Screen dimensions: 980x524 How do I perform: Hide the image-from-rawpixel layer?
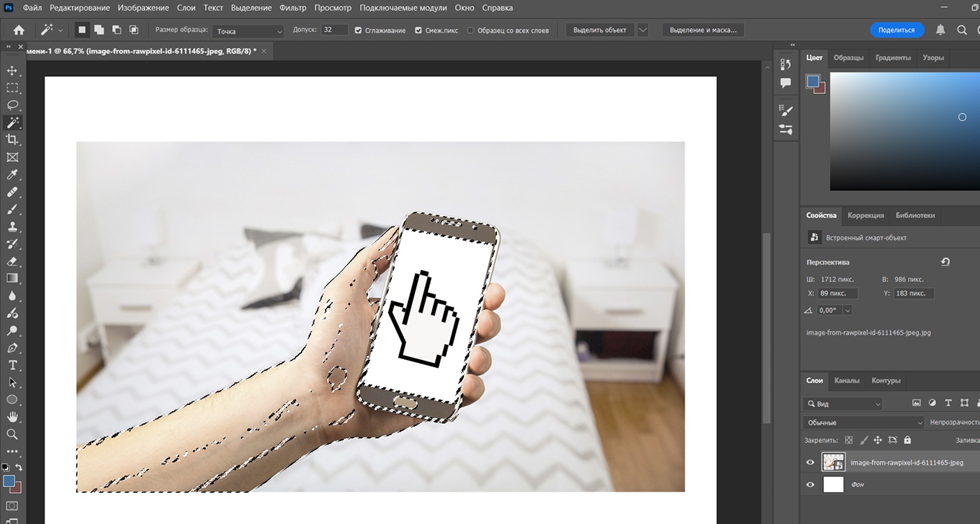click(810, 462)
